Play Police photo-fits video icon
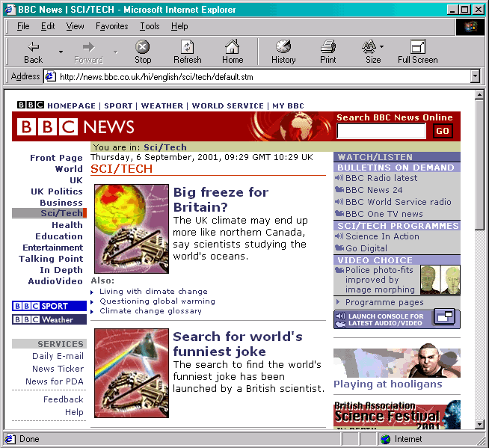The image size is (489, 448). point(339,270)
